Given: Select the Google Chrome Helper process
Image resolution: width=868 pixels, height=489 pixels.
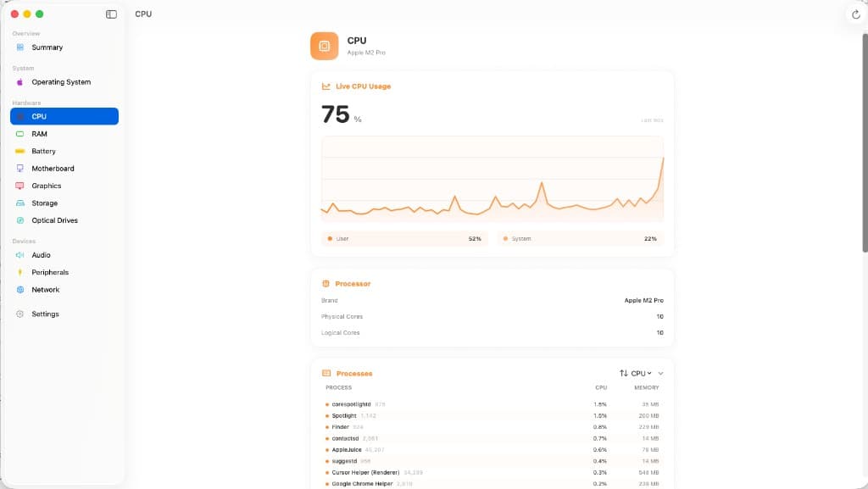Looking at the screenshot, I should point(492,484).
